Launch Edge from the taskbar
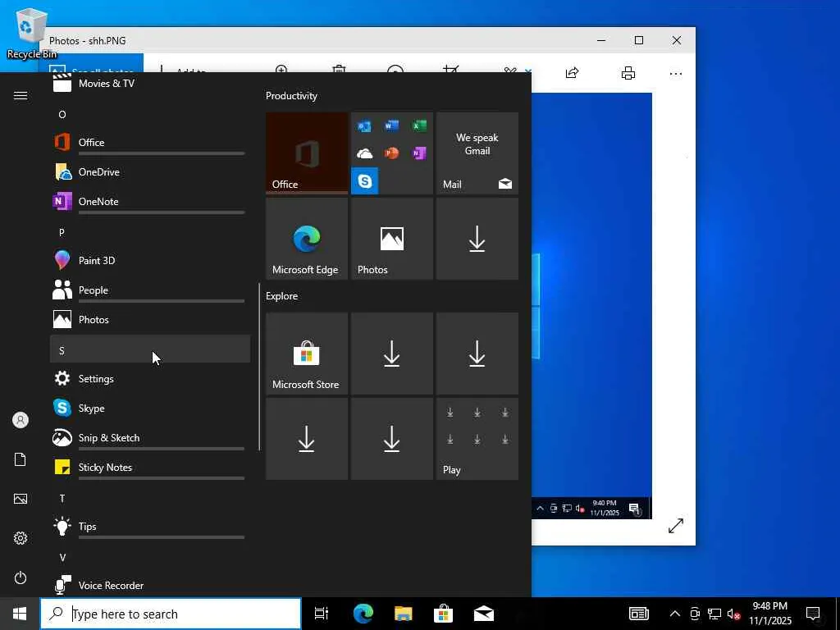Screen dimensions: 840x630 (x=363, y=614)
